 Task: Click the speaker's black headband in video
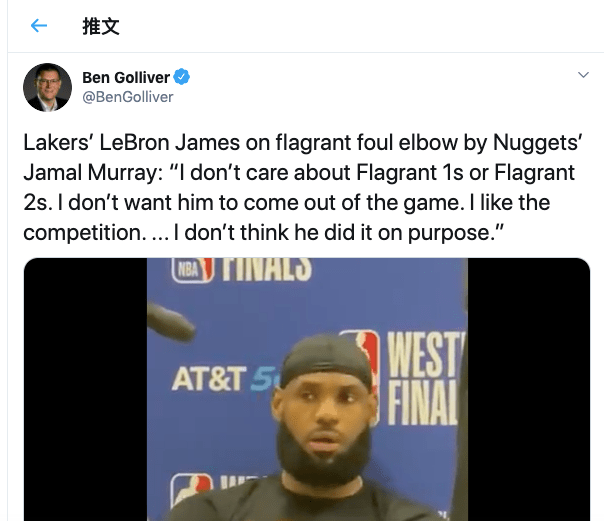(327, 358)
